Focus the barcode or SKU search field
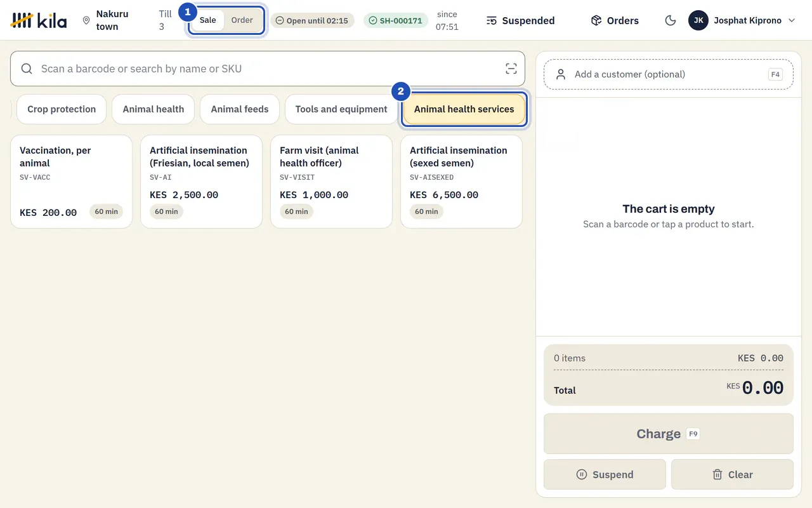 pyautogui.click(x=268, y=69)
